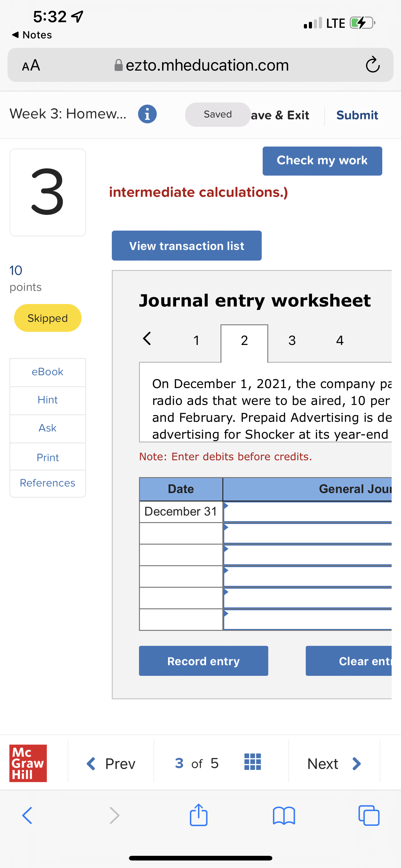Tap Safari back arrow icon
Viewport: 401px width, 868px height.
click(27, 816)
